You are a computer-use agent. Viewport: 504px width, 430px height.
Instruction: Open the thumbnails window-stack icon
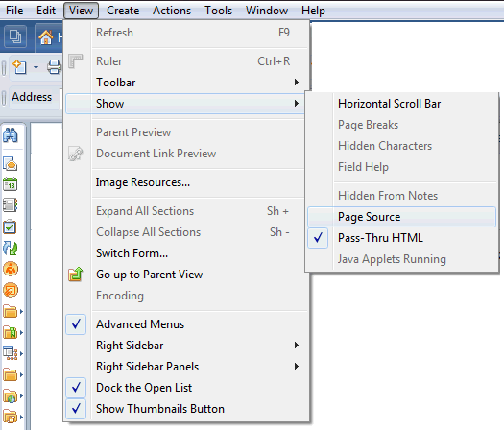click(x=14, y=36)
